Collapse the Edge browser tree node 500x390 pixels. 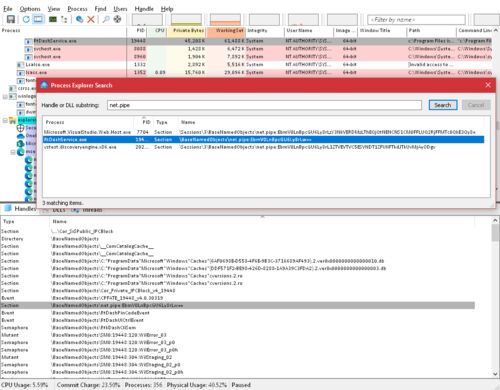point(13,152)
